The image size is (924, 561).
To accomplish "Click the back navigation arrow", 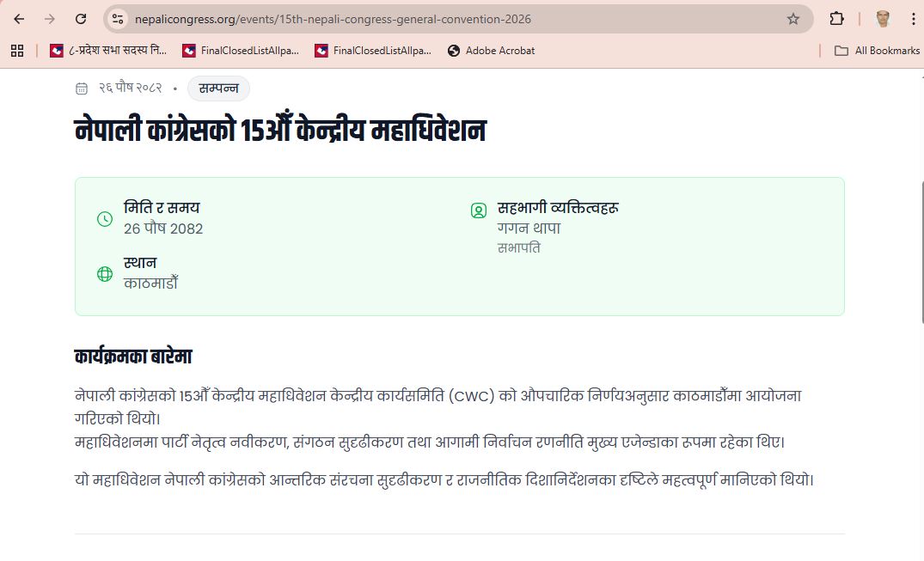I will point(18,18).
